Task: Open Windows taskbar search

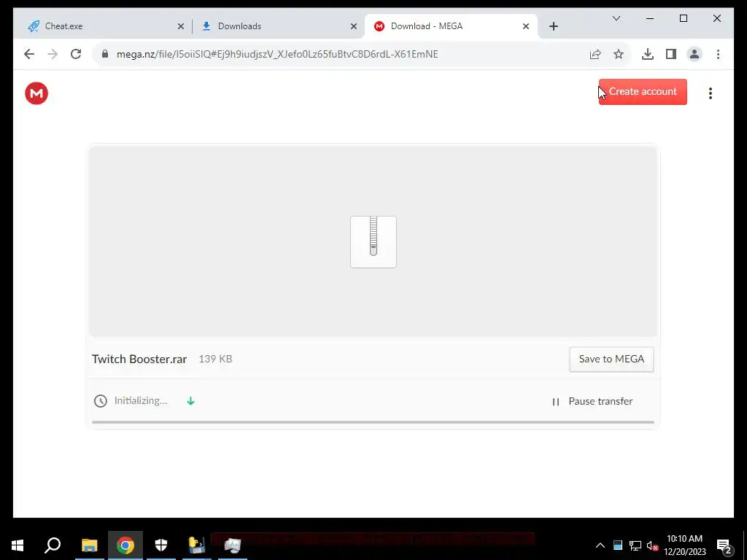Action: [53, 545]
